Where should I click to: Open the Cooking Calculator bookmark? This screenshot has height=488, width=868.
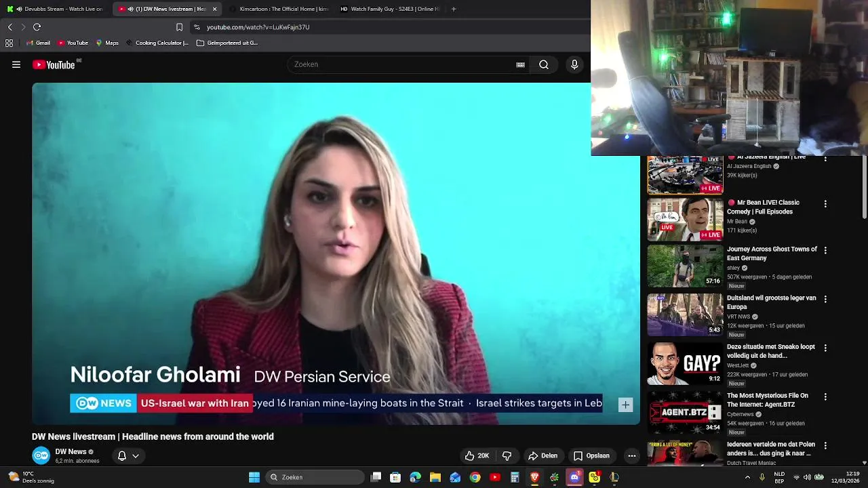[157, 43]
